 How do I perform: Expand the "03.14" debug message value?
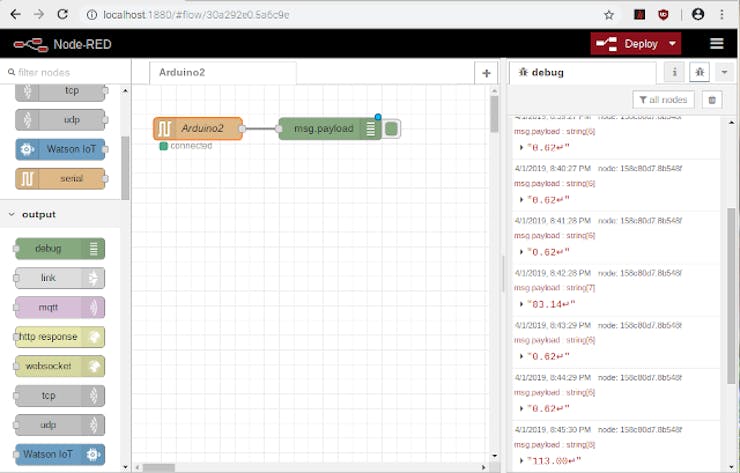[x=521, y=304]
